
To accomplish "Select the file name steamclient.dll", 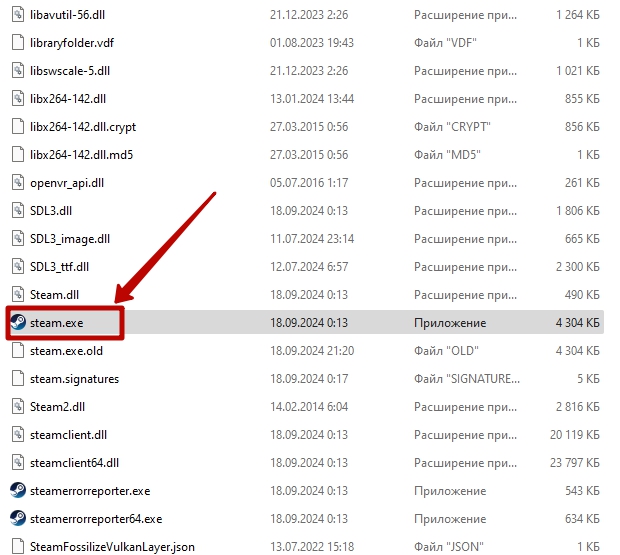I will point(68,435).
